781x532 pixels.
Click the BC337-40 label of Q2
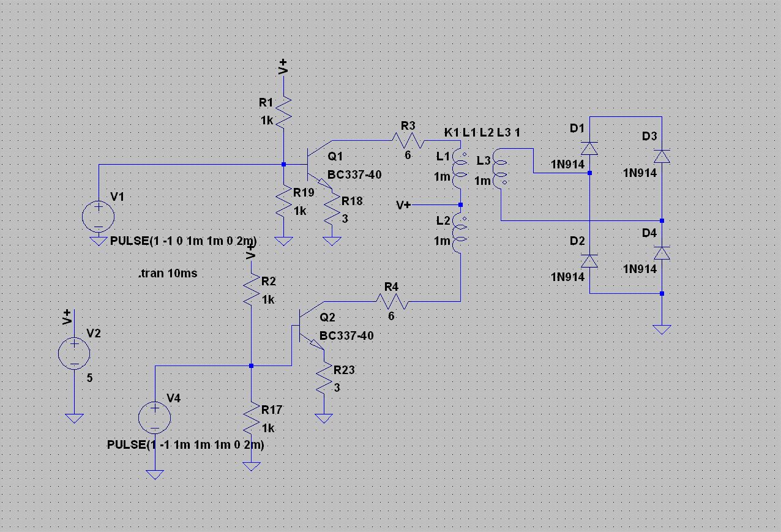pyautogui.click(x=346, y=335)
